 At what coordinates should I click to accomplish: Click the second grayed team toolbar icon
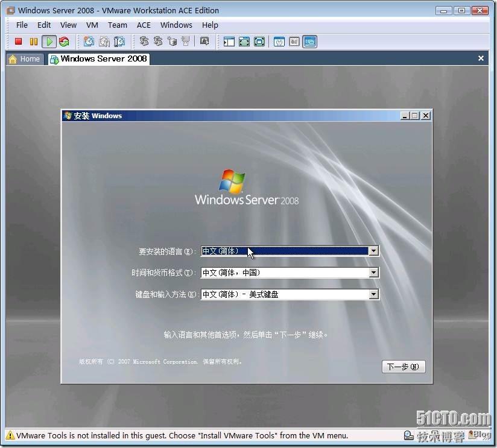point(158,41)
